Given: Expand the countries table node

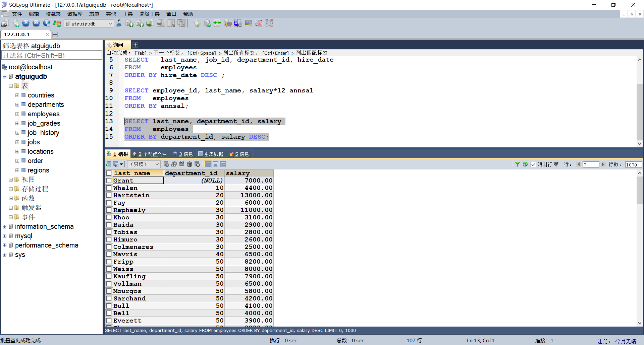Looking at the screenshot, I should click(x=17, y=95).
